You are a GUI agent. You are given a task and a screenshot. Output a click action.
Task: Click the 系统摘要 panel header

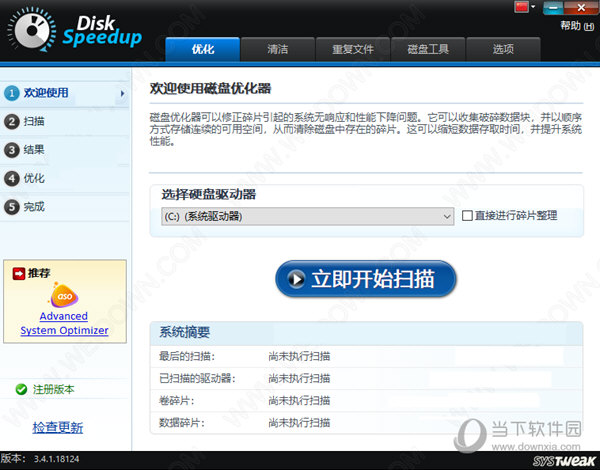tap(366, 332)
